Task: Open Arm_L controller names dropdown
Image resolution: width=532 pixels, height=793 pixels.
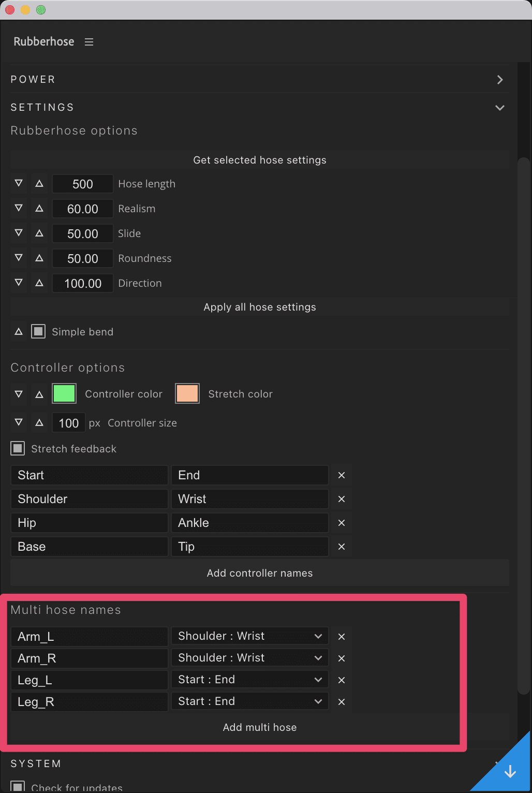Action: pos(250,636)
